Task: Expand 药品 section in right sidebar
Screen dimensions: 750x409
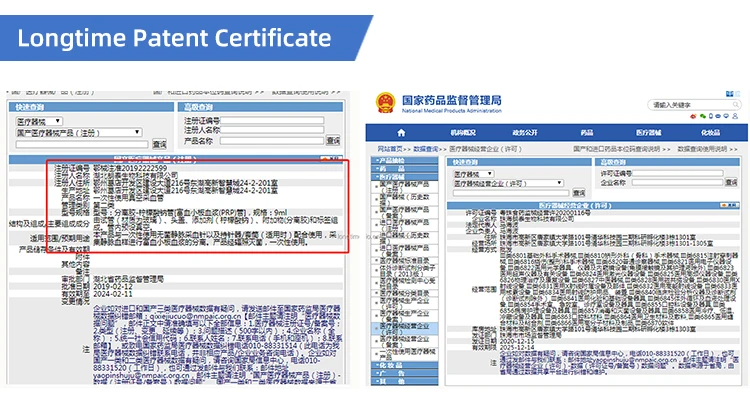Action: click(x=405, y=168)
